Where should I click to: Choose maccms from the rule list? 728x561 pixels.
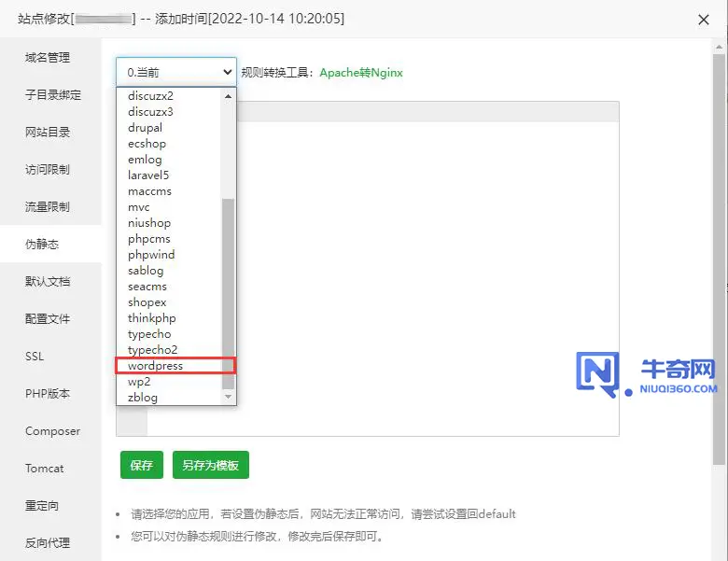pyautogui.click(x=169, y=190)
